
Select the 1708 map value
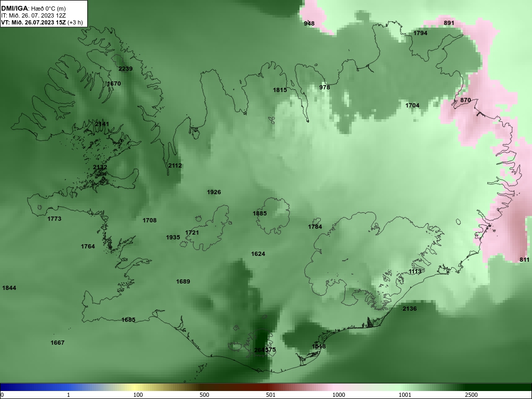(149, 221)
